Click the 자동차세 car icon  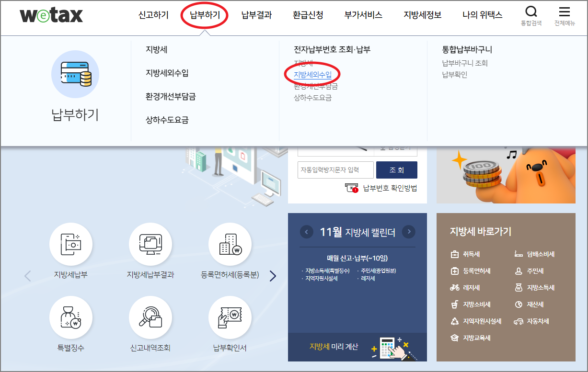518,321
